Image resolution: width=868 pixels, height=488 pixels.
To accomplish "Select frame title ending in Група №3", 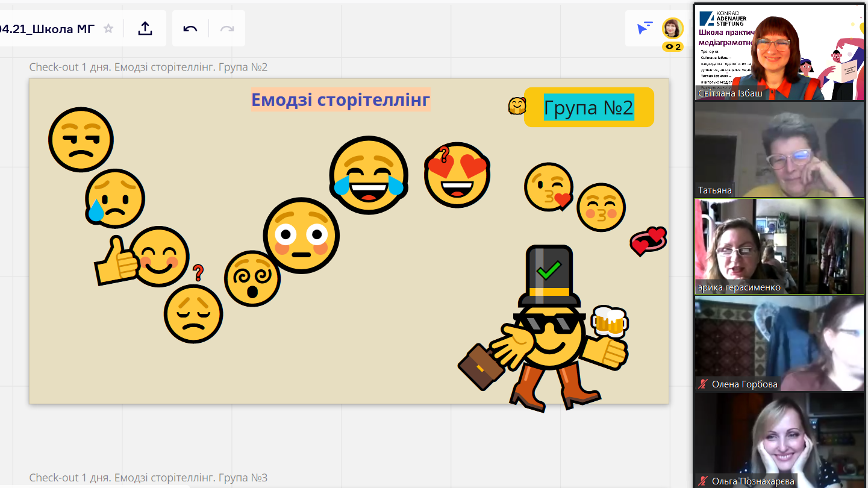I will click(148, 478).
